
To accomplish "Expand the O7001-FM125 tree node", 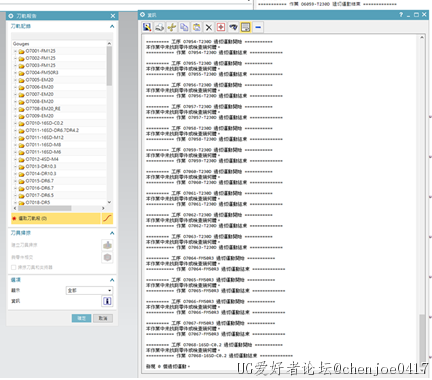I will [x=15, y=51].
